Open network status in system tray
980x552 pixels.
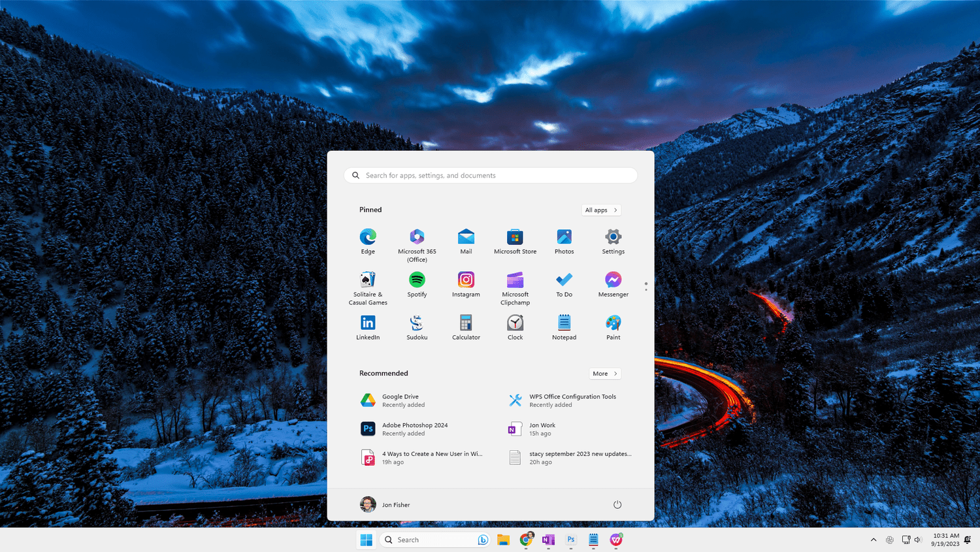906,540
